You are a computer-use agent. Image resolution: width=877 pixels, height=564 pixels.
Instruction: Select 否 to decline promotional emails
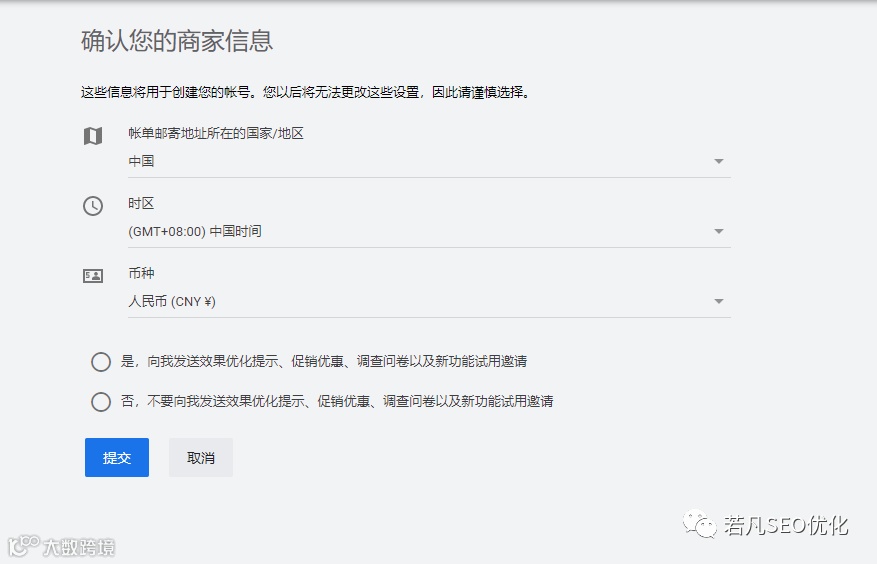(101, 402)
